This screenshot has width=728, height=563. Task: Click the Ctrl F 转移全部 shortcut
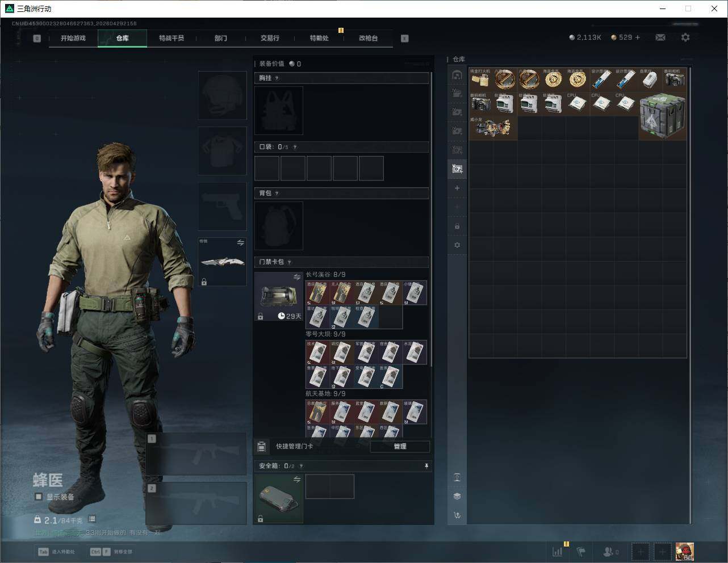click(111, 552)
